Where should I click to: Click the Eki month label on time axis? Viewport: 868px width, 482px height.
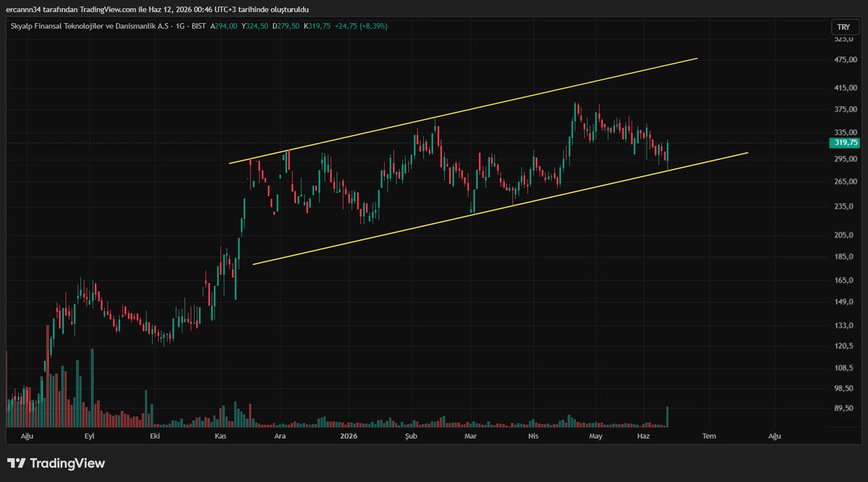tap(154, 436)
